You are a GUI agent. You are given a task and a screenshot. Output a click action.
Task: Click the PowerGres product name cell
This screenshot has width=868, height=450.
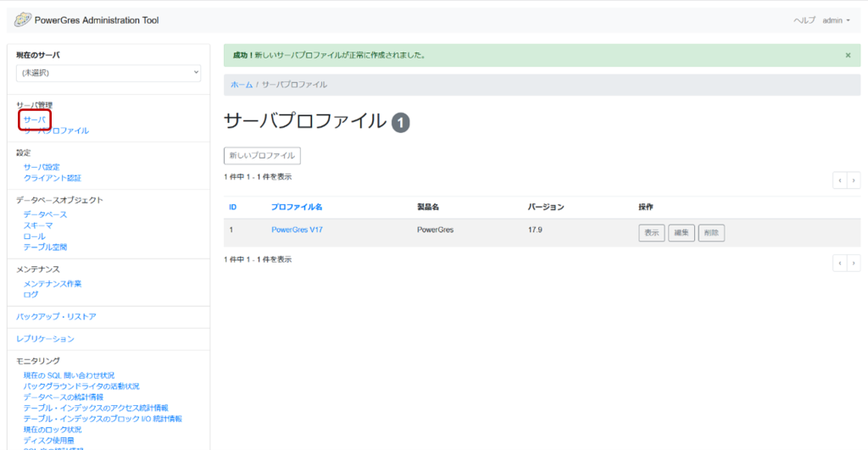(435, 230)
